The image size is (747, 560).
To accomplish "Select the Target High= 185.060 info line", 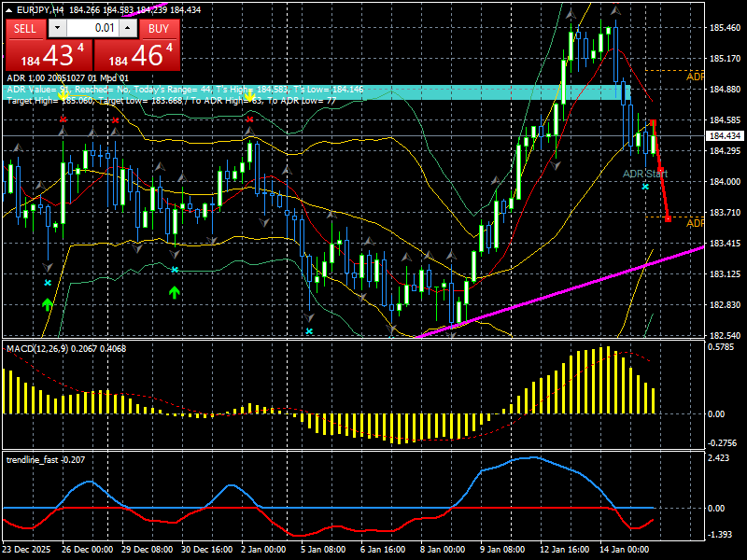I will coord(172,101).
